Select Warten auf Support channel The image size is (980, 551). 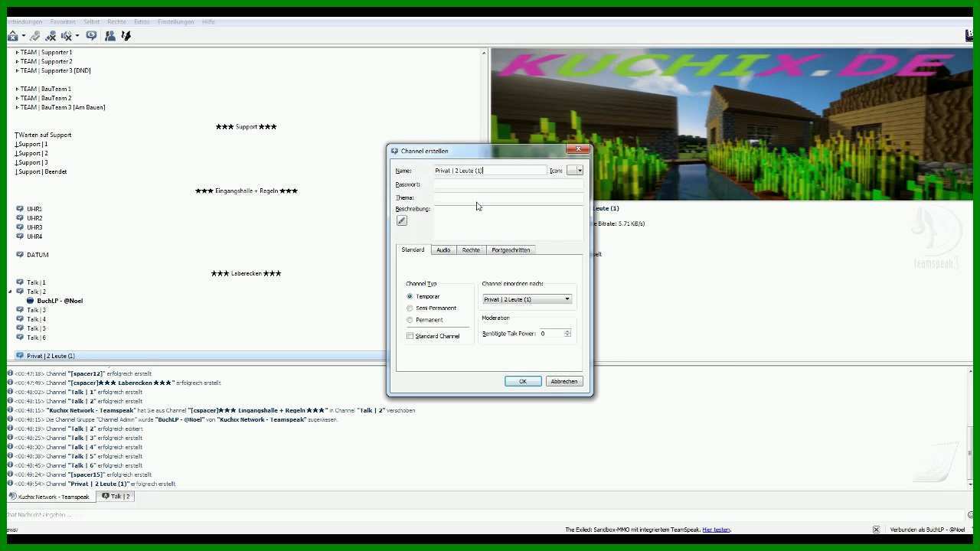(43, 135)
